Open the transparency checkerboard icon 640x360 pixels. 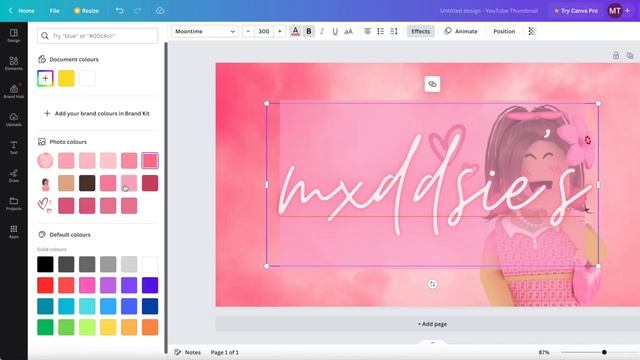532,31
